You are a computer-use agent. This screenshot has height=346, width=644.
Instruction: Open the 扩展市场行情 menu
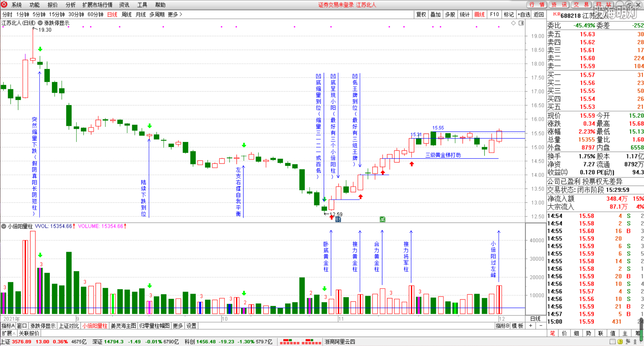point(98,5)
